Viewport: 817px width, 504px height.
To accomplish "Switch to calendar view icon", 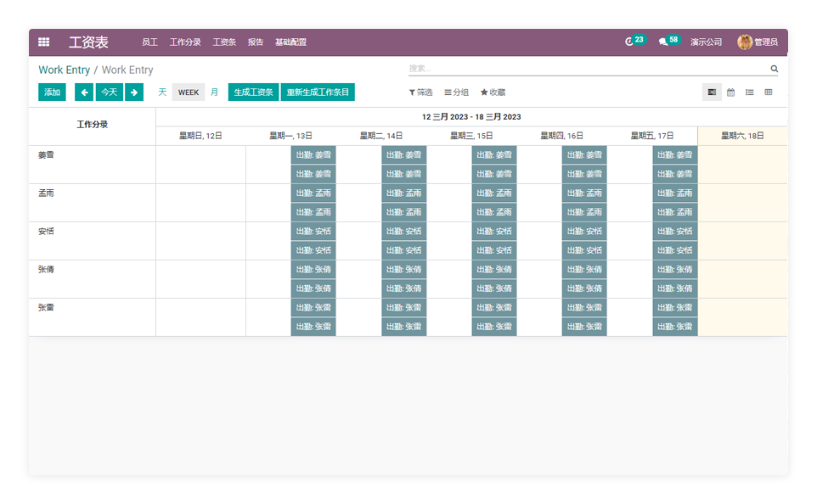I will pos(730,92).
